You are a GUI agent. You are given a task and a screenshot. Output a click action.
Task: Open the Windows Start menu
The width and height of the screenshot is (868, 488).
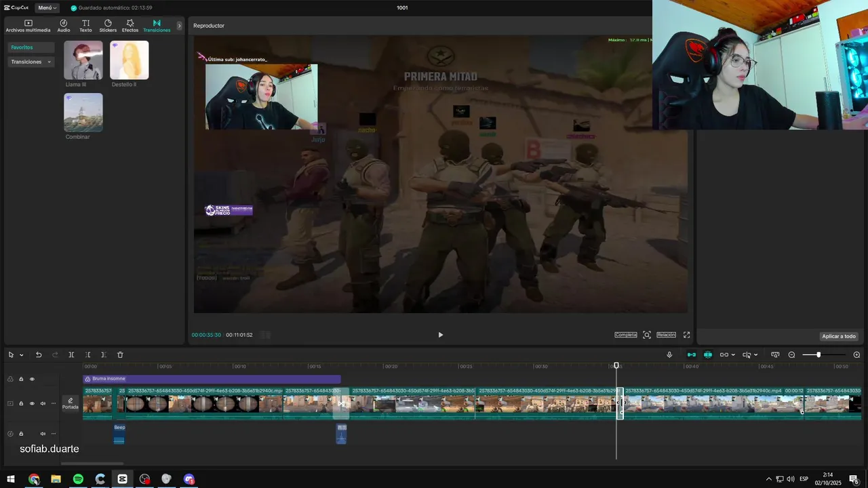click(x=11, y=479)
